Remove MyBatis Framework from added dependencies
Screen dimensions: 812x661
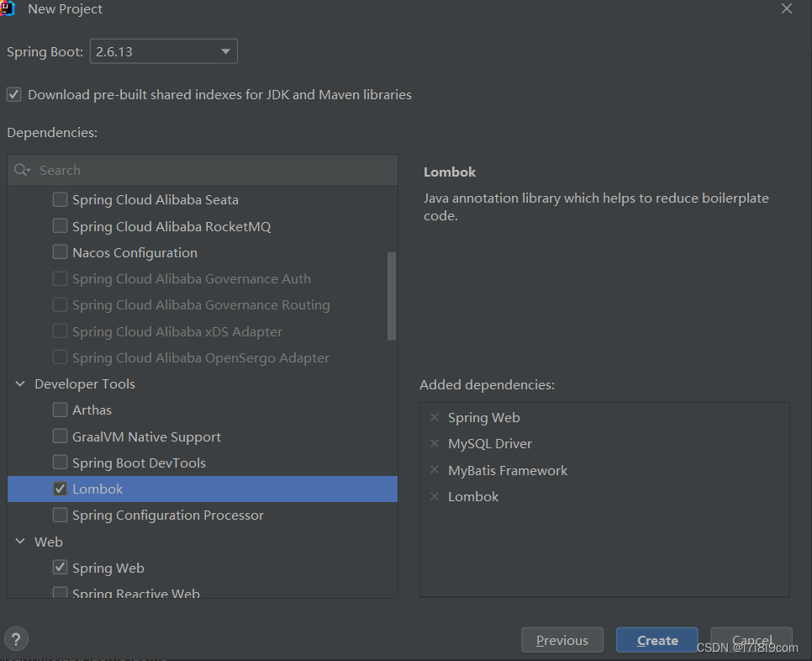tap(435, 470)
